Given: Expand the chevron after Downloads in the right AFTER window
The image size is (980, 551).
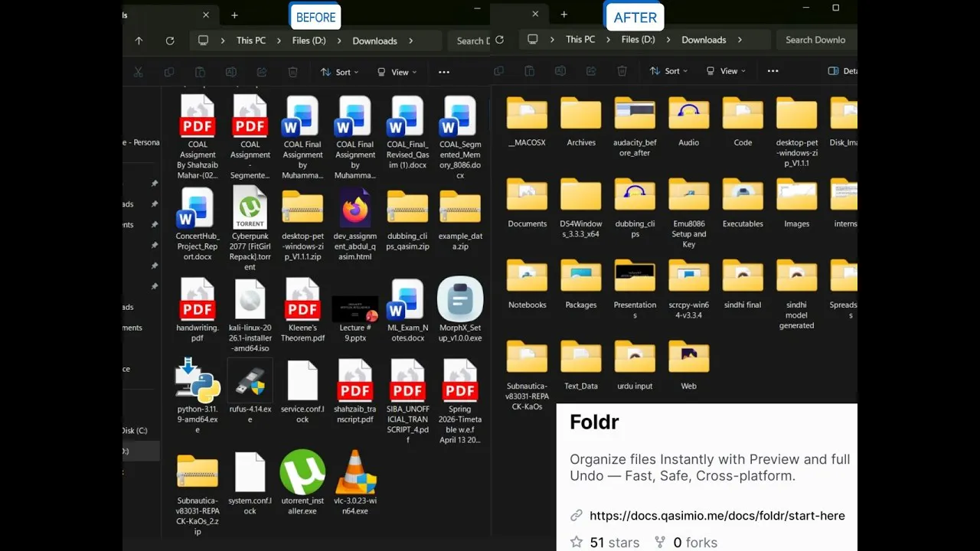Looking at the screenshot, I should click(740, 40).
